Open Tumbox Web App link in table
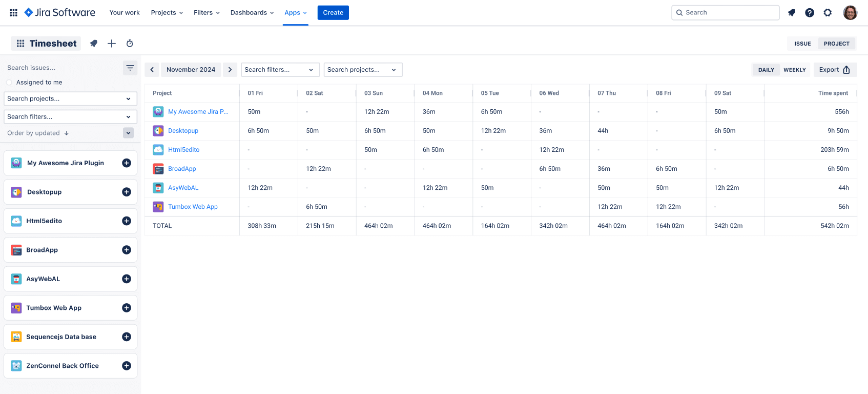868x394 pixels. tap(193, 207)
